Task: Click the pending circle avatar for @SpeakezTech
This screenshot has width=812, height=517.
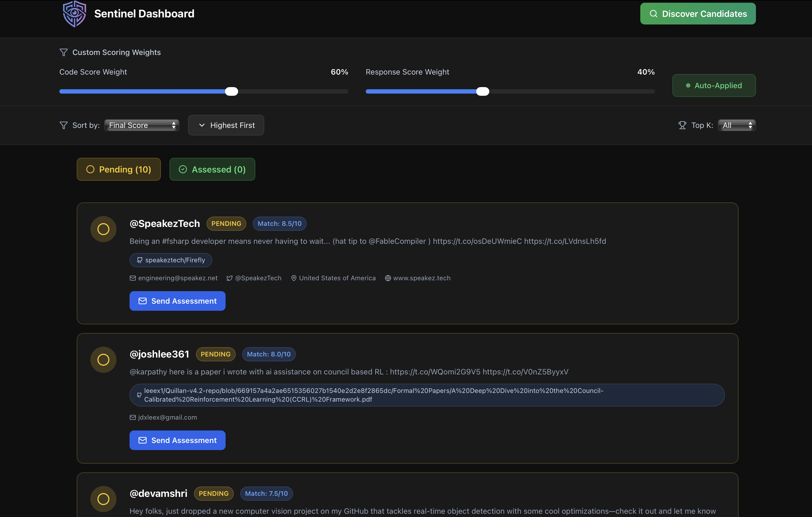Action: pyautogui.click(x=103, y=229)
